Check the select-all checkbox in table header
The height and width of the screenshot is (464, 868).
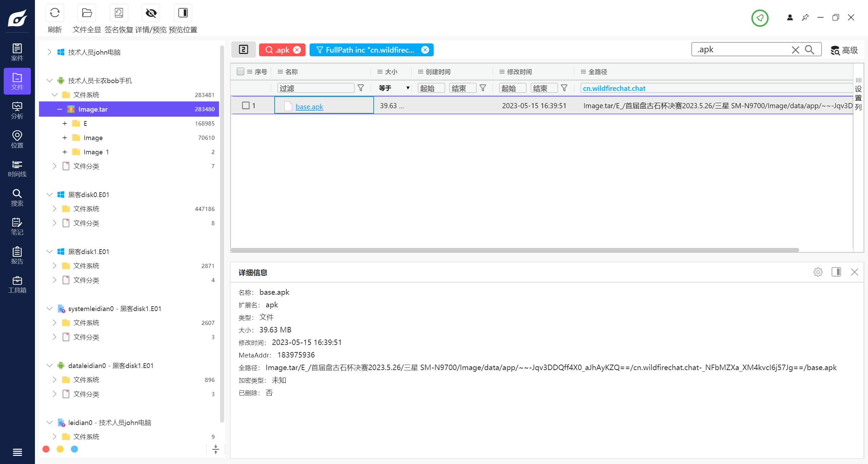(241, 72)
